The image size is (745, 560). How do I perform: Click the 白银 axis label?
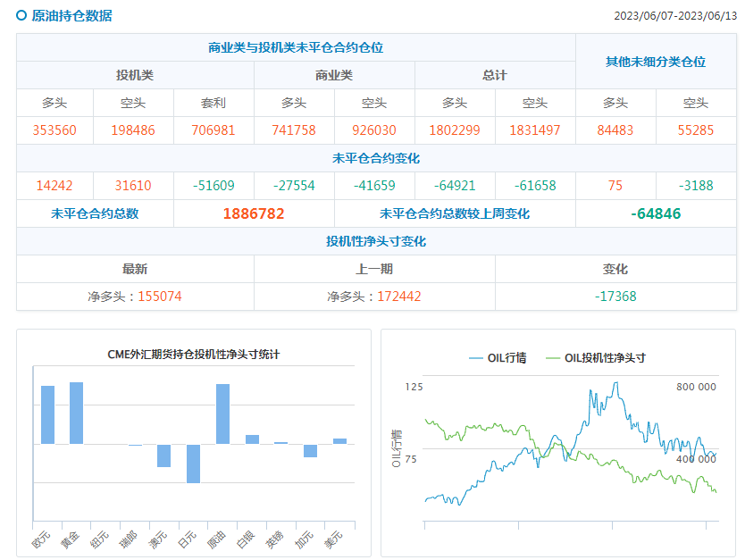coord(246,539)
